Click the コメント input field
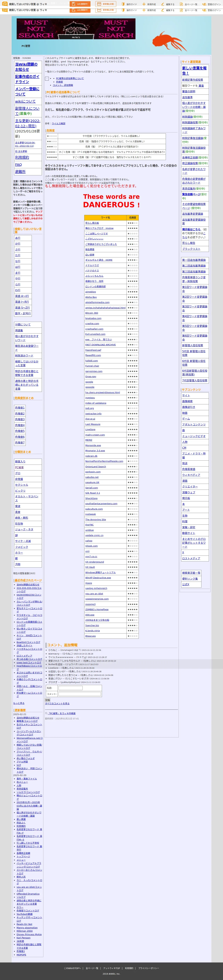Screen dimensions: 223x980 [x=80, y=694]
